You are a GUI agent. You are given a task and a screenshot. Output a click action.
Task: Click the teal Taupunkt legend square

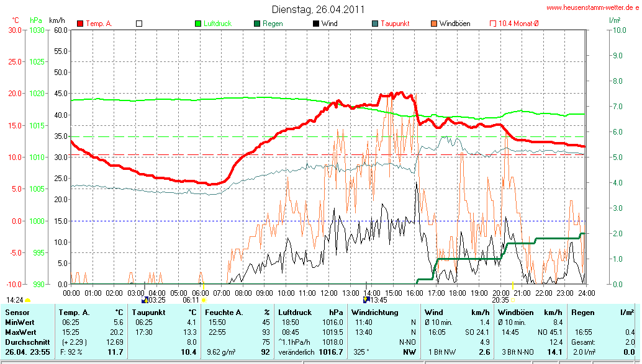coord(375,24)
